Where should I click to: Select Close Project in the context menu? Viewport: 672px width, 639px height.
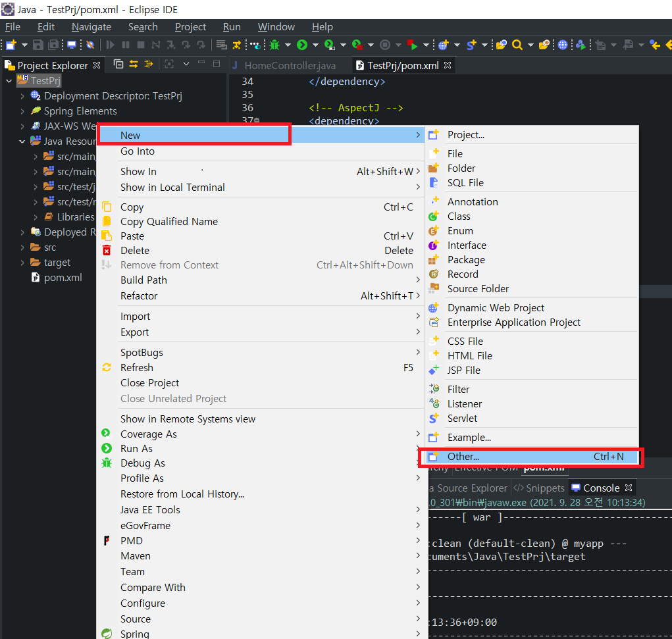coord(261,383)
